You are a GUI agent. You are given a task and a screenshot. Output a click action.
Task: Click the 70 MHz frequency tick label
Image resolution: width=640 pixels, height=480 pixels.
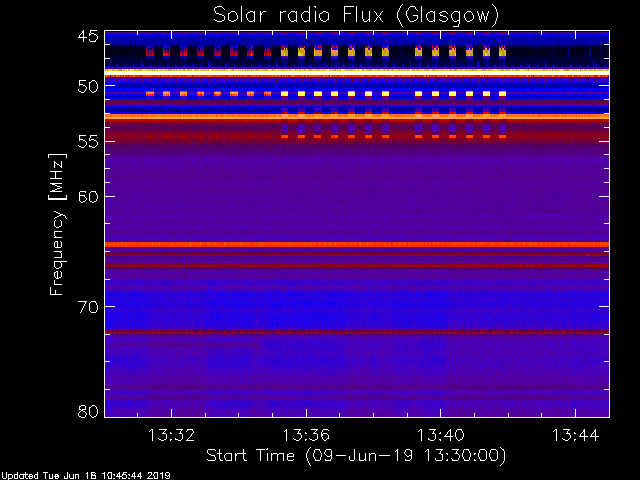tap(88, 306)
